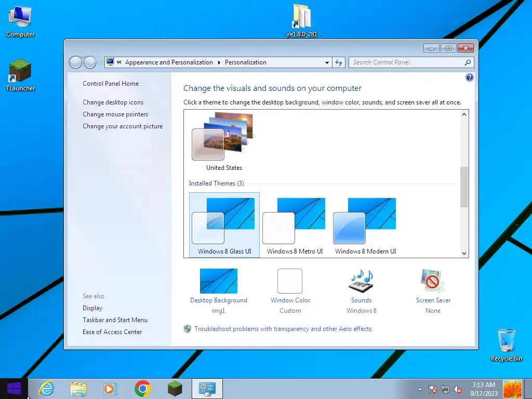532x399 pixels.
Task: Close the Personalization window
Action: 465,48
